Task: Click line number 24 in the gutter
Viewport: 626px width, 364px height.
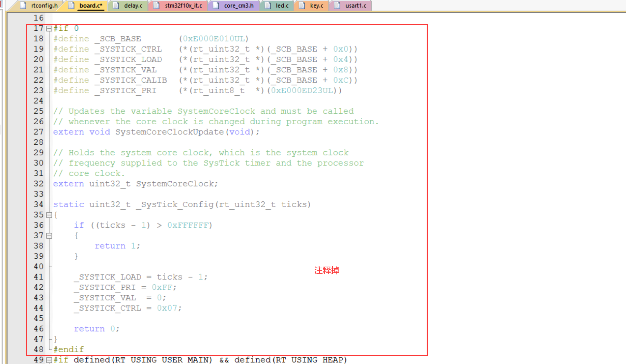Action: pos(39,101)
